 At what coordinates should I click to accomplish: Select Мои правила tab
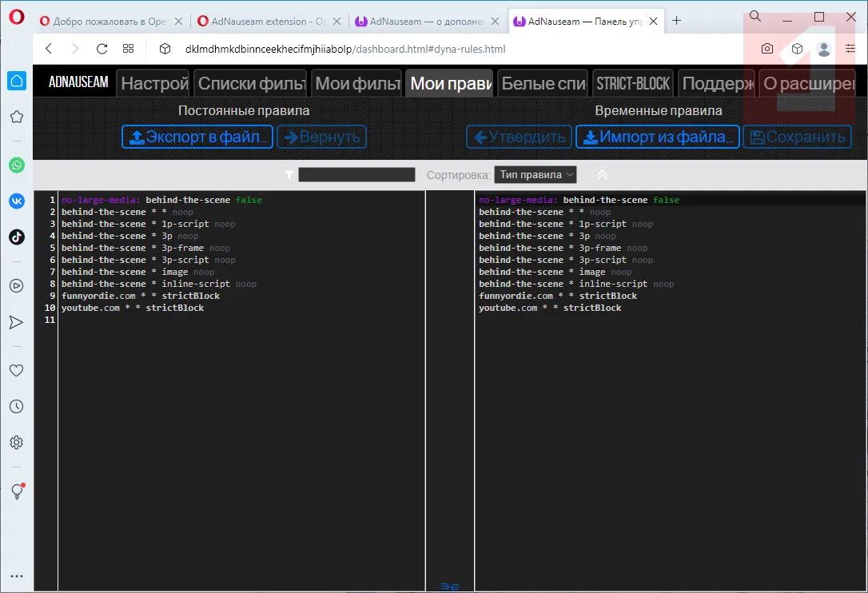pyautogui.click(x=449, y=83)
